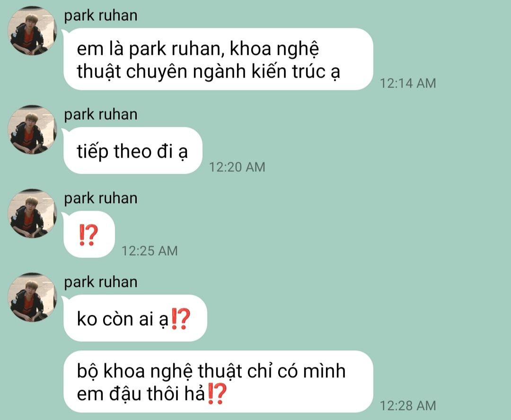Click the 12:20 AM timestamp

[x=237, y=167]
